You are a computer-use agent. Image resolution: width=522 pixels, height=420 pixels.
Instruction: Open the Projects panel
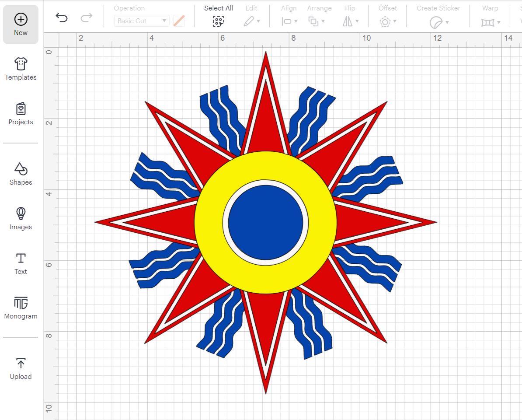click(21, 114)
